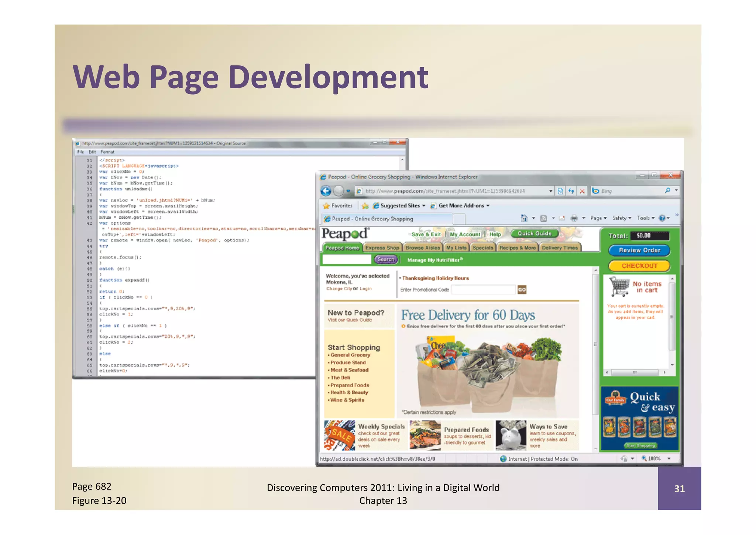Click the yellow CHECKOUT button
The image size is (756, 535).
pos(639,266)
